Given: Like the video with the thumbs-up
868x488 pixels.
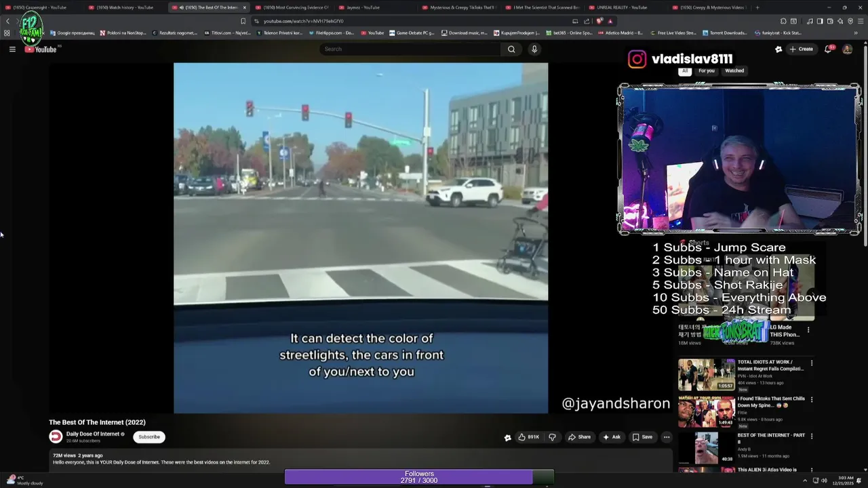Looking at the screenshot, I should tap(529, 437).
